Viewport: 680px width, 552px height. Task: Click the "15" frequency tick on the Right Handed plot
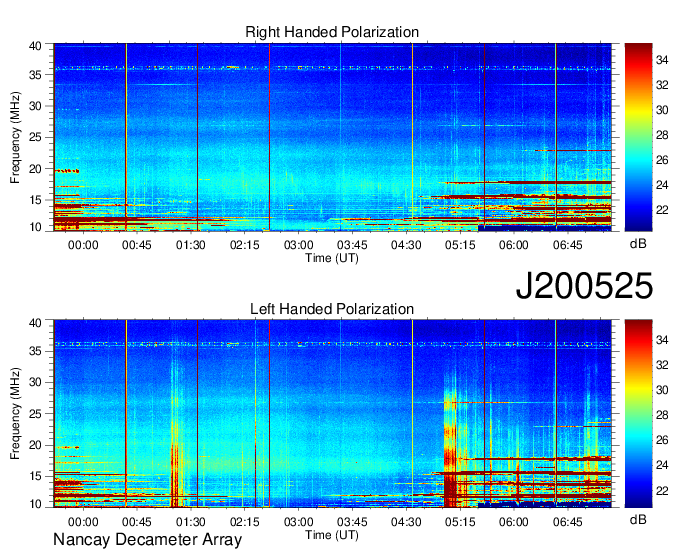coord(35,200)
